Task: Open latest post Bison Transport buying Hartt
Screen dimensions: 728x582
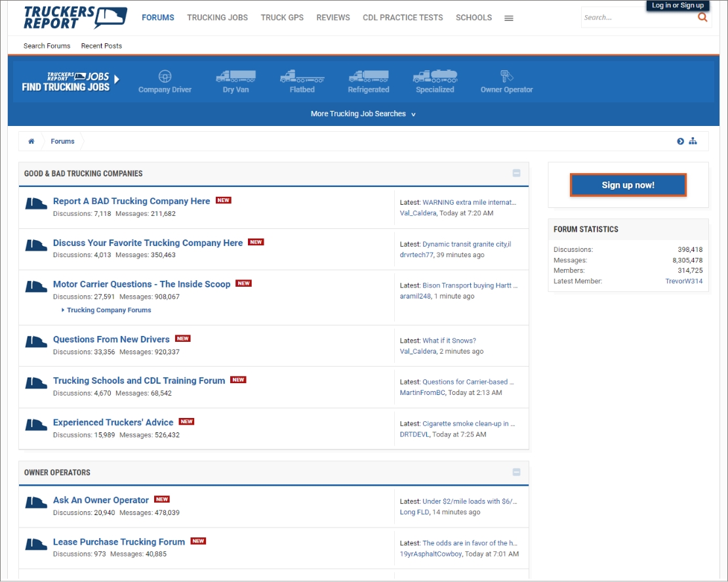Action: coord(470,285)
